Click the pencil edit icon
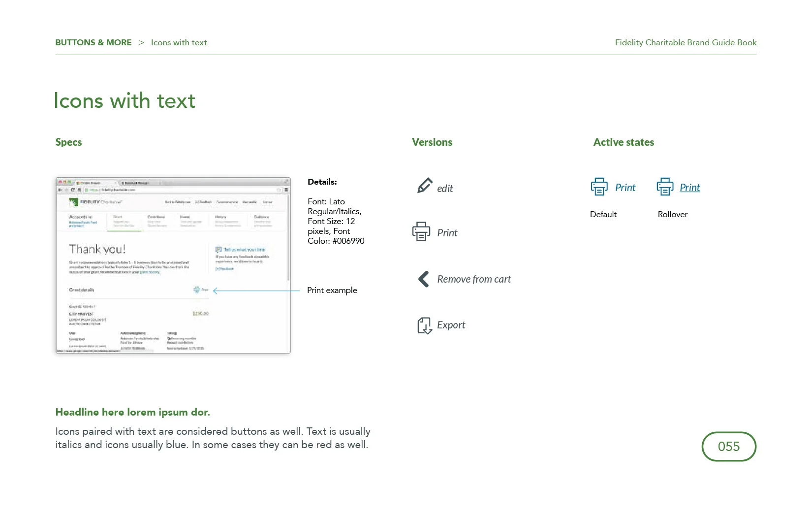812x517 pixels. 425,186
